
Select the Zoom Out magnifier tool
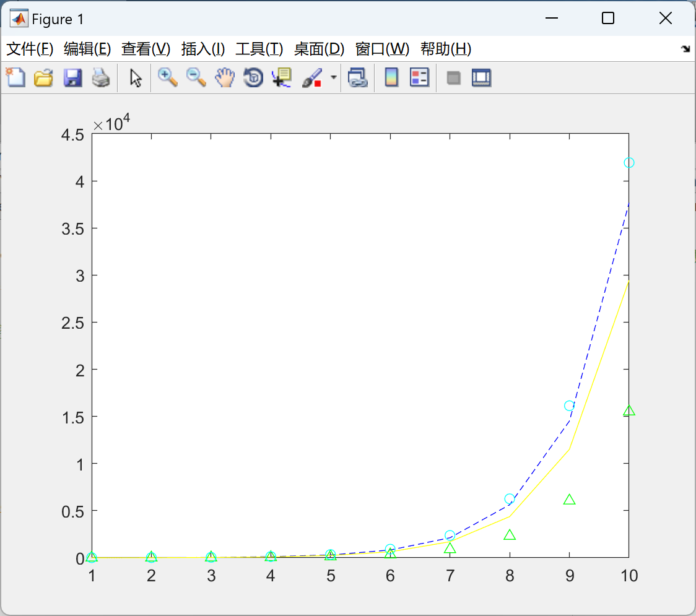pos(196,77)
